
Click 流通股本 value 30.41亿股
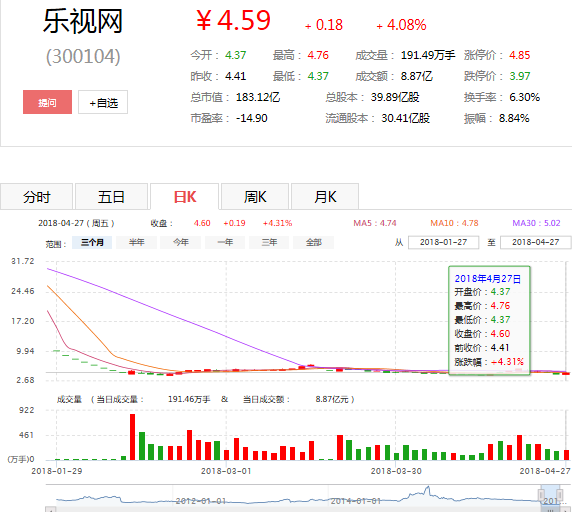coord(406,118)
